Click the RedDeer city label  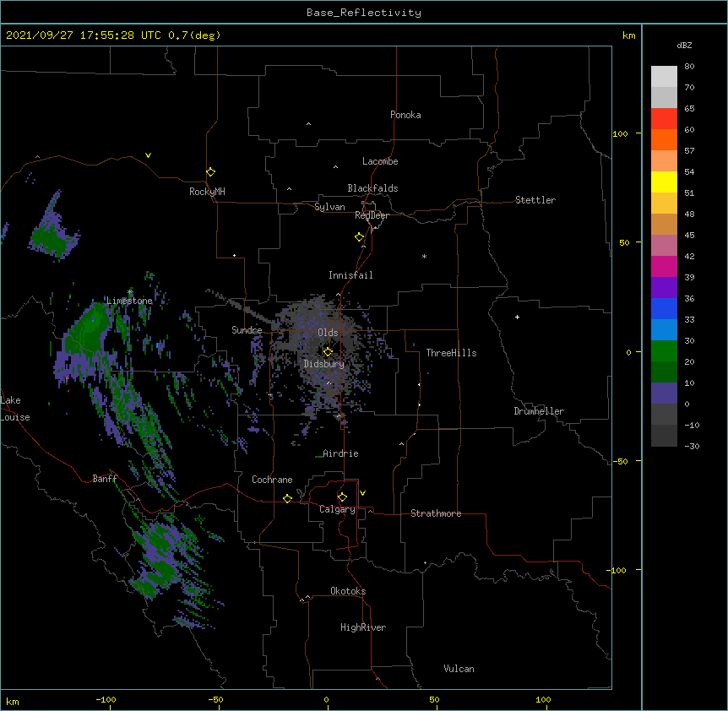point(372,215)
